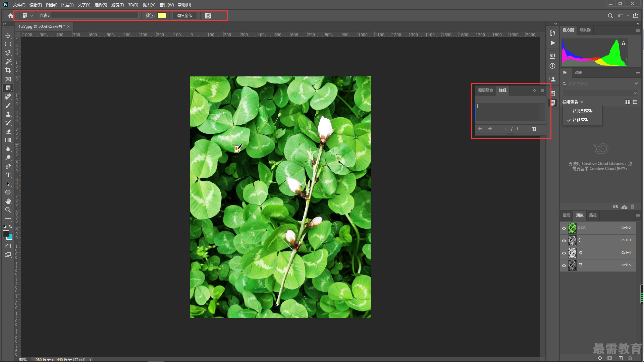644x362 pixels.
Task: Click the 作者 author input field
Action: (x=95, y=15)
